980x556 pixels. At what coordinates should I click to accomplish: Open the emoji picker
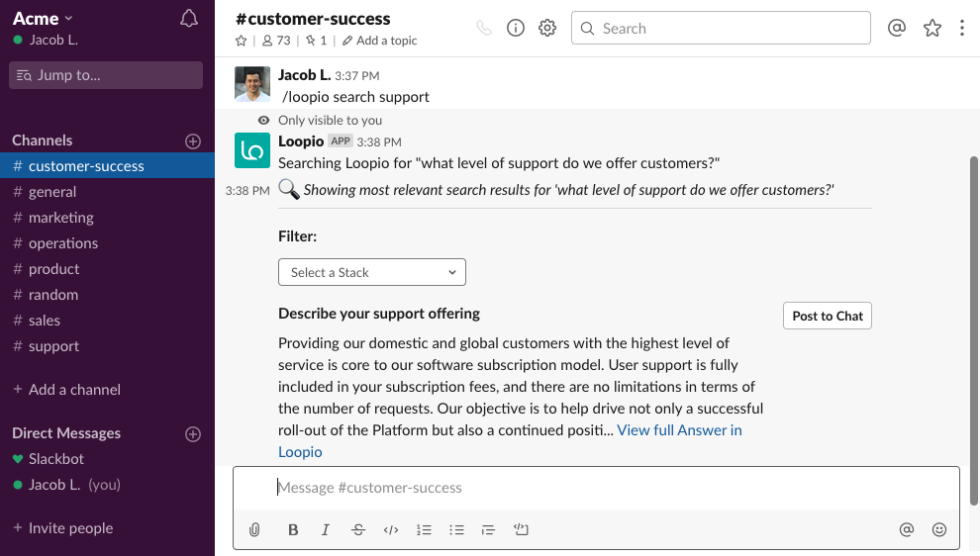(x=938, y=529)
